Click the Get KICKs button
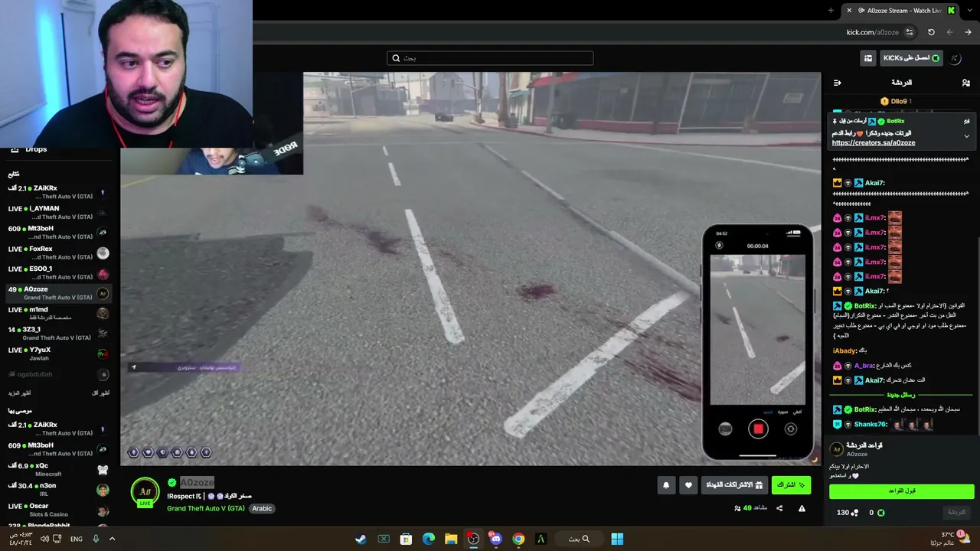This screenshot has height=551, width=980. click(x=911, y=58)
